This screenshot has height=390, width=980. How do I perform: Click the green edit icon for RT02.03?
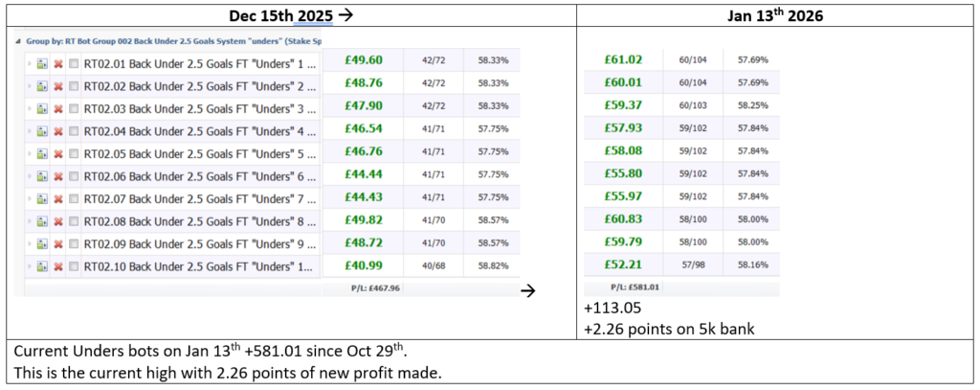pyautogui.click(x=43, y=108)
